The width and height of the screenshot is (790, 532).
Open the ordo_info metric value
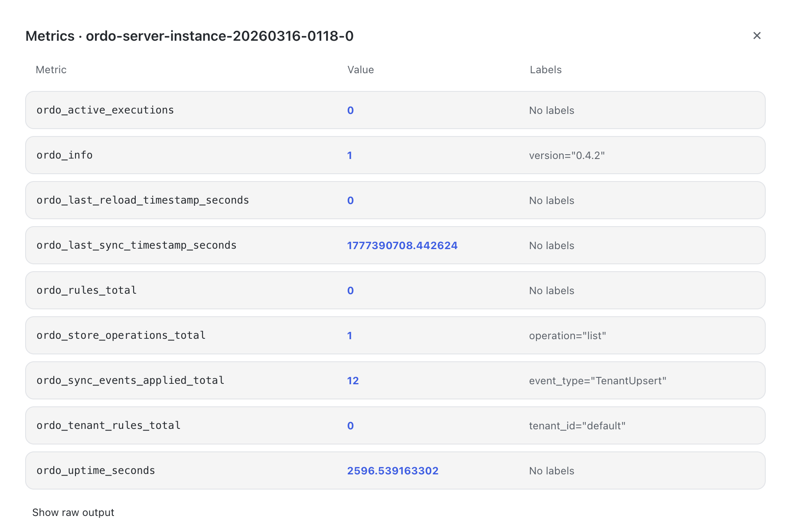tap(350, 155)
